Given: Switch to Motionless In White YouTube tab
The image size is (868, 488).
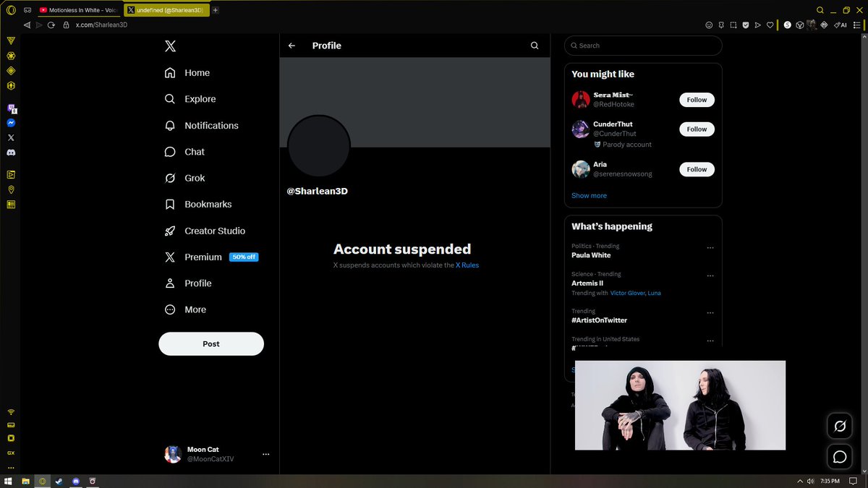Looking at the screenshot, I should (x=78, y=10).
